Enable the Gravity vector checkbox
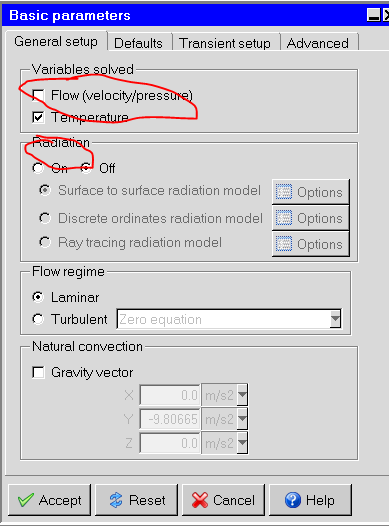Image resolution: width=389 pixels, height=526 pixels. (x=38, y=372)
